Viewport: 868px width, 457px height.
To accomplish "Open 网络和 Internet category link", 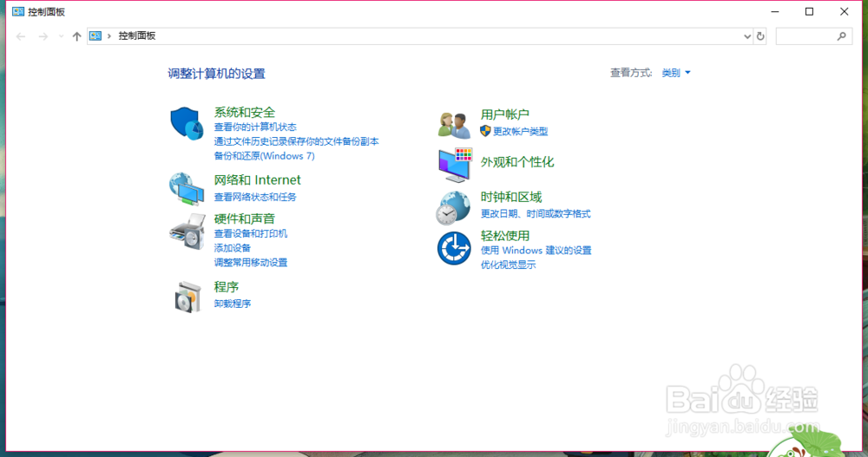I will click(x=258, y=180).
